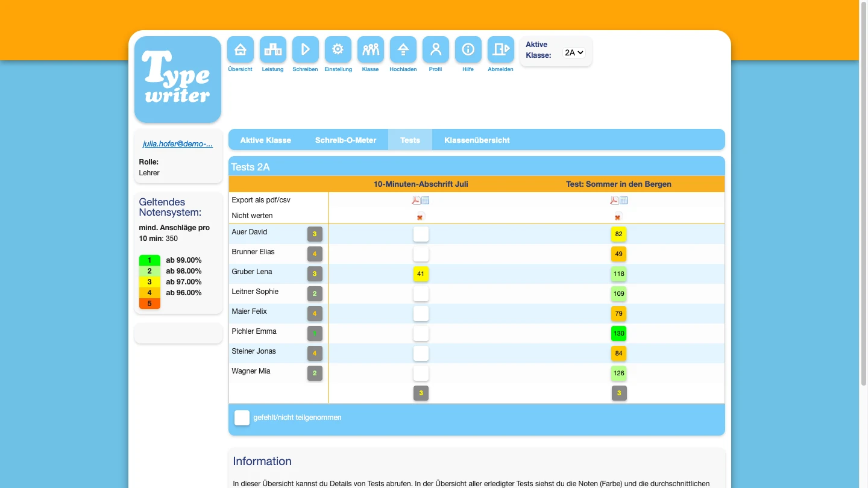Toggle Nicht werten for 10-Minuten-Abschrift Juli
This screenshot has width=868, height=488.
[x=420, y=217]
